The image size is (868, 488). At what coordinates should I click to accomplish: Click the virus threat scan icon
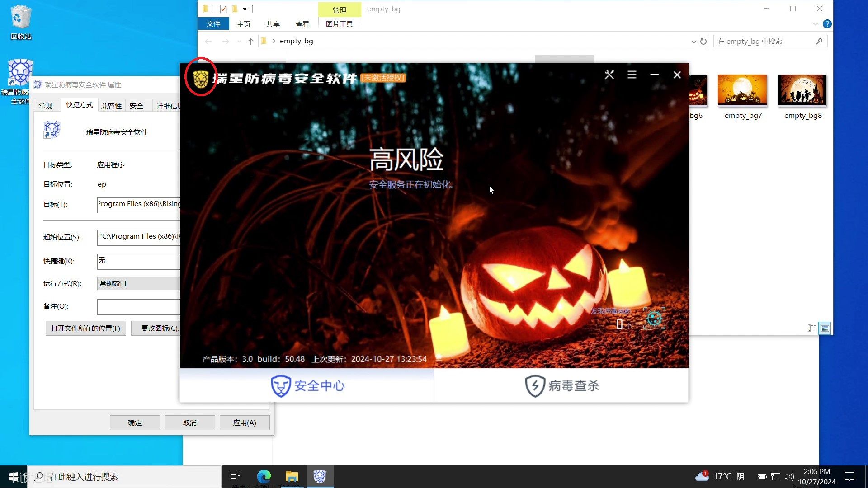(654, 319)
